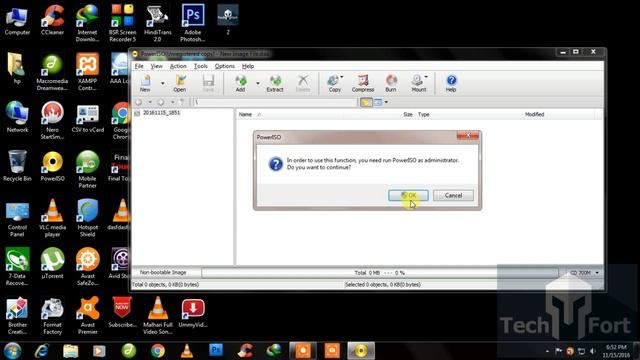Open Chrome from the taskbar

(x=158, y=351)
